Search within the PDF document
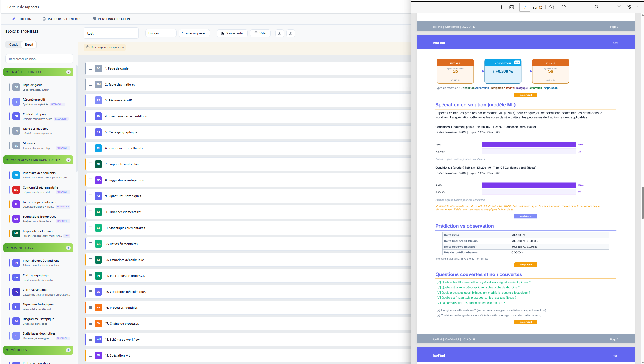 click(x=596, y=7)
